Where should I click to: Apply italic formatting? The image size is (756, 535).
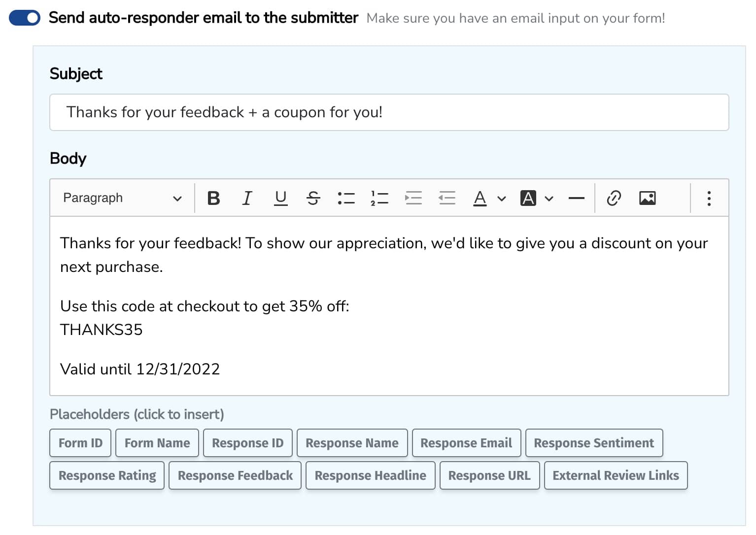click(247, 198)
